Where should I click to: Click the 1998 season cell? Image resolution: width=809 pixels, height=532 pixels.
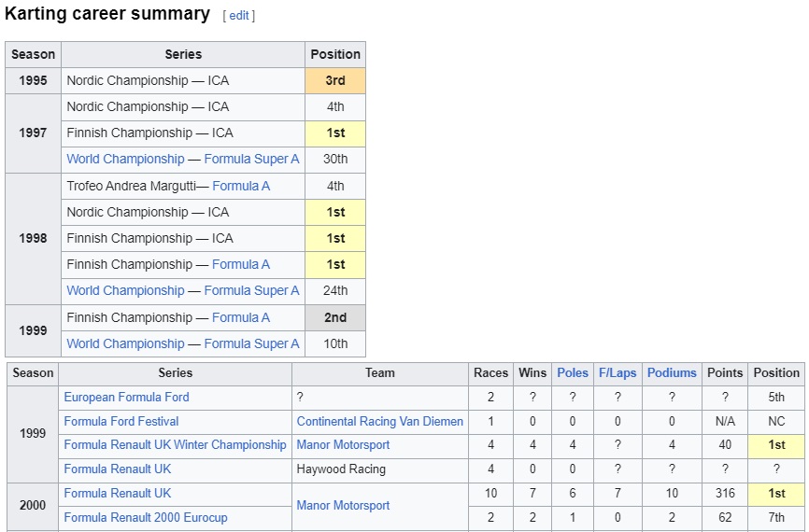click(33, 238)
